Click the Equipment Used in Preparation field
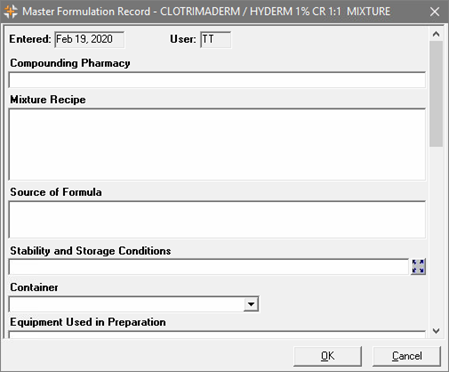Screen dimensions: 449x372 [x=217, y=335]
